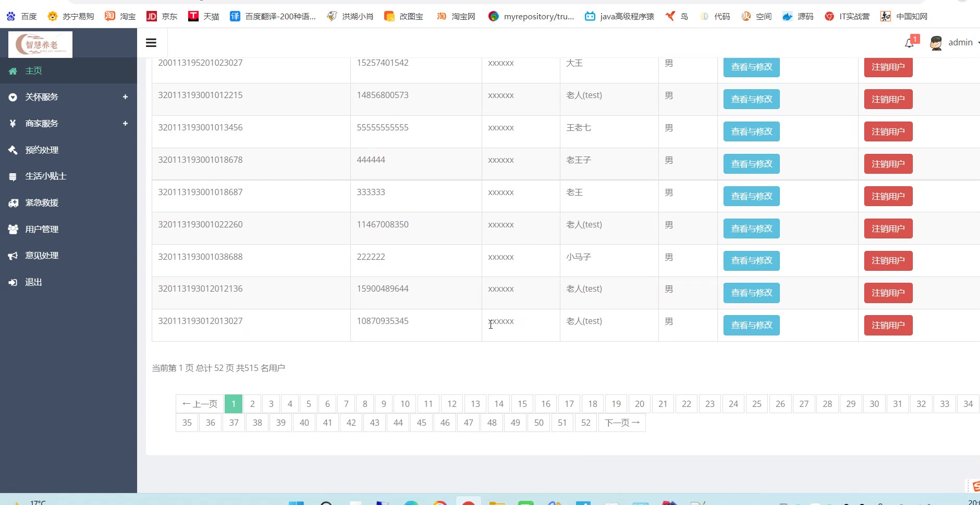Open 用户管理 in the sidebar

[x=68, y=230]
